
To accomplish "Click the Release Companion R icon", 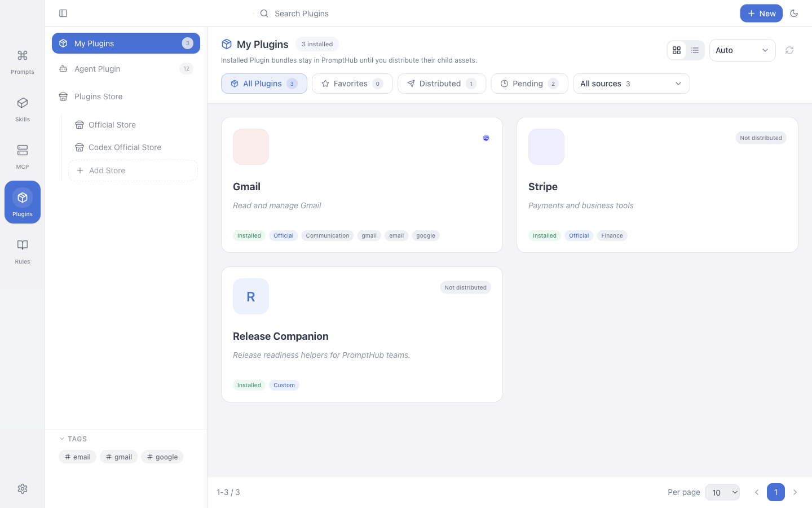I will 251,296.
